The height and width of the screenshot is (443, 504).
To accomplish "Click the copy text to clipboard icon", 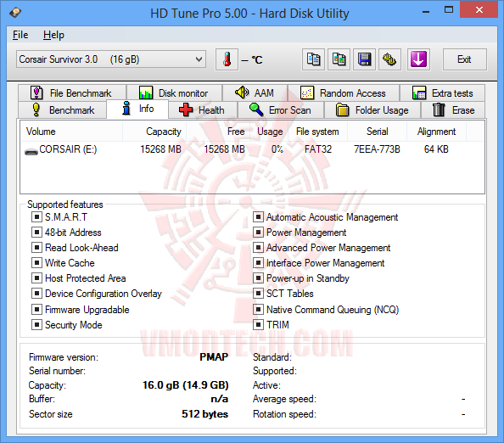I will [x=313, y=59].
